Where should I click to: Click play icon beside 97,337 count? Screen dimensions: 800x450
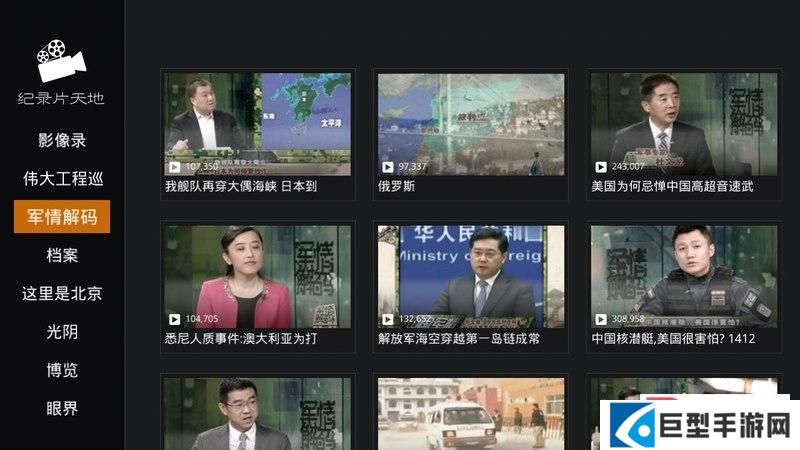coord(388,167)
